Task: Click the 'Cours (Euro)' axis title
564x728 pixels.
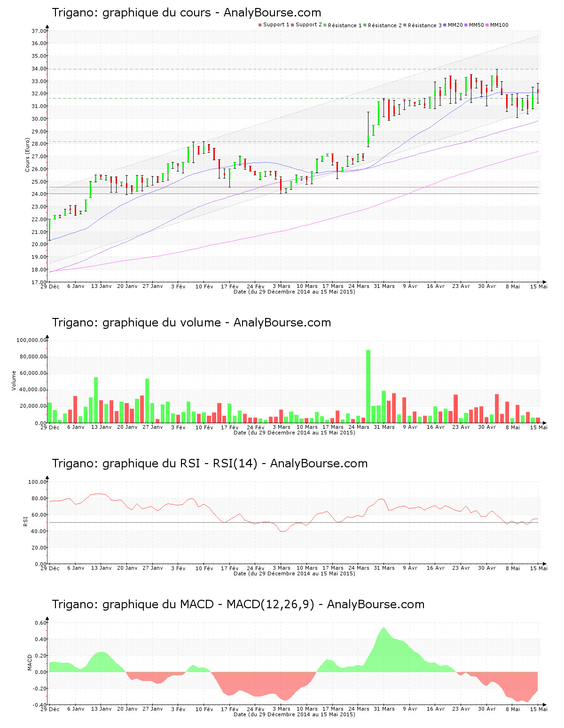Action: pos(28,155)
